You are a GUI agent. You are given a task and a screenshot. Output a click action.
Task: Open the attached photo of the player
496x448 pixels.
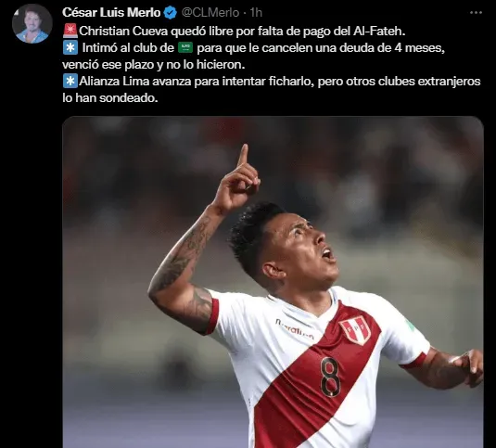click(x=273, y=282)
